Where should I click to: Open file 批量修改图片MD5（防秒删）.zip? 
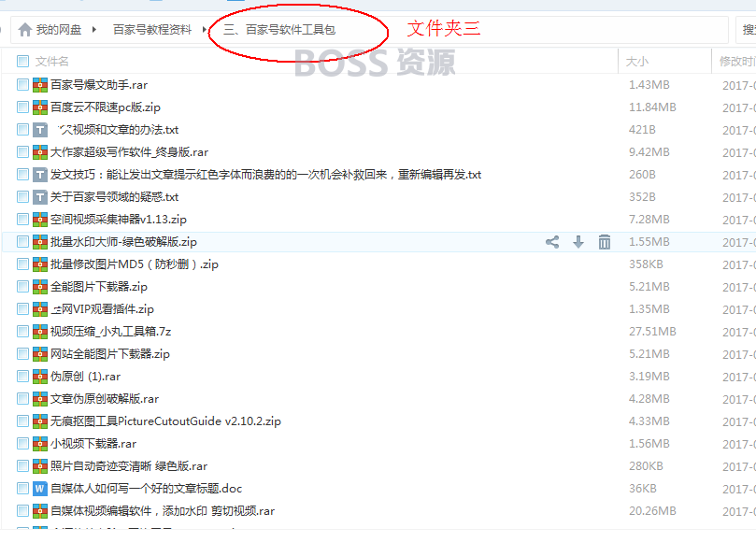134,264
